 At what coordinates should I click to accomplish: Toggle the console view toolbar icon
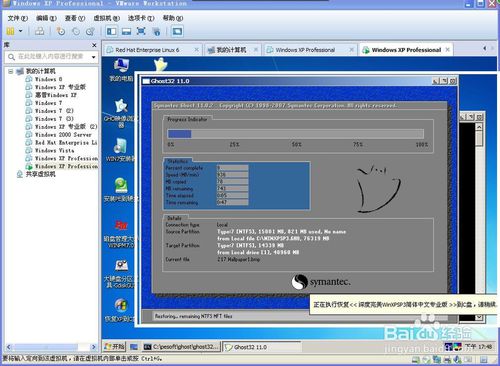(x=177, y=31)
